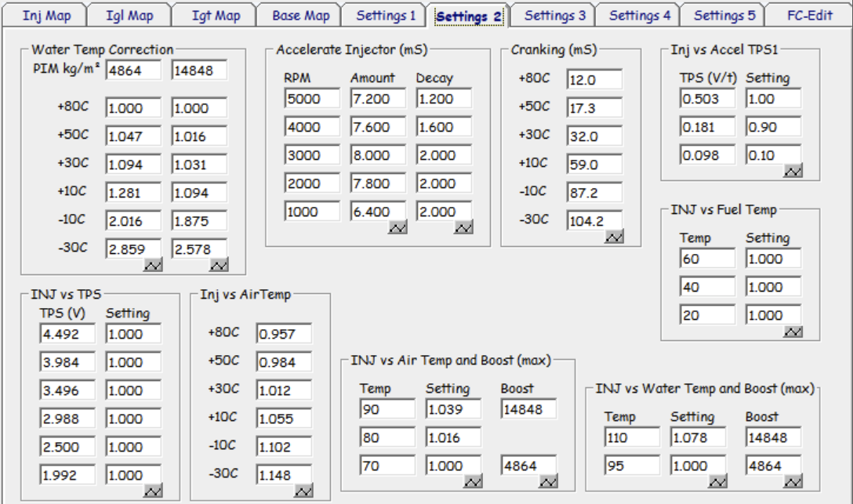Click Boost graph icon in Water Temp and Boost panel
Image resolution: width=853 pixels, height=504 pixels.
tap(793, 480)
